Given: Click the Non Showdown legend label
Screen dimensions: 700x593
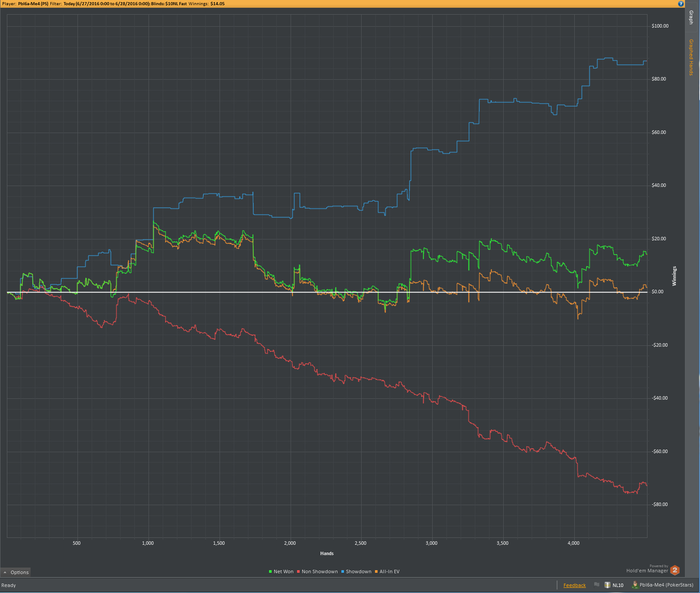Looking at the screenshot, I should [320, 572].
